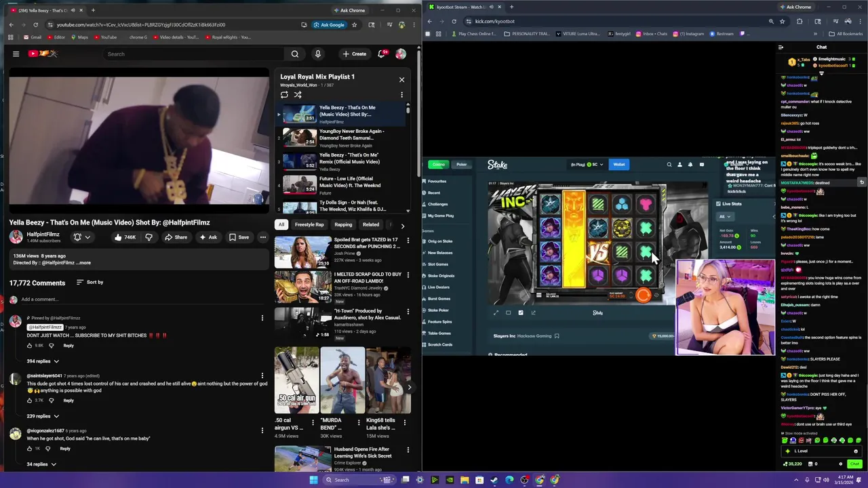868x488 pixels.
Task: Open playlist three-dot options menu
Action: click(x=401, y=95)
